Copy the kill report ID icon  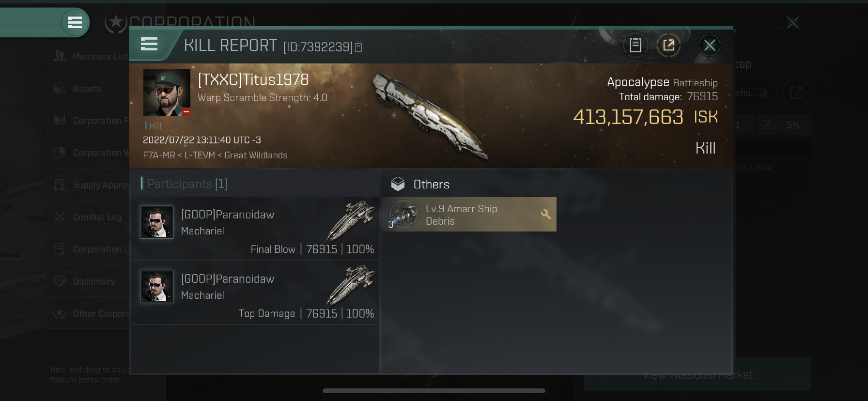[x=359, y=47]
